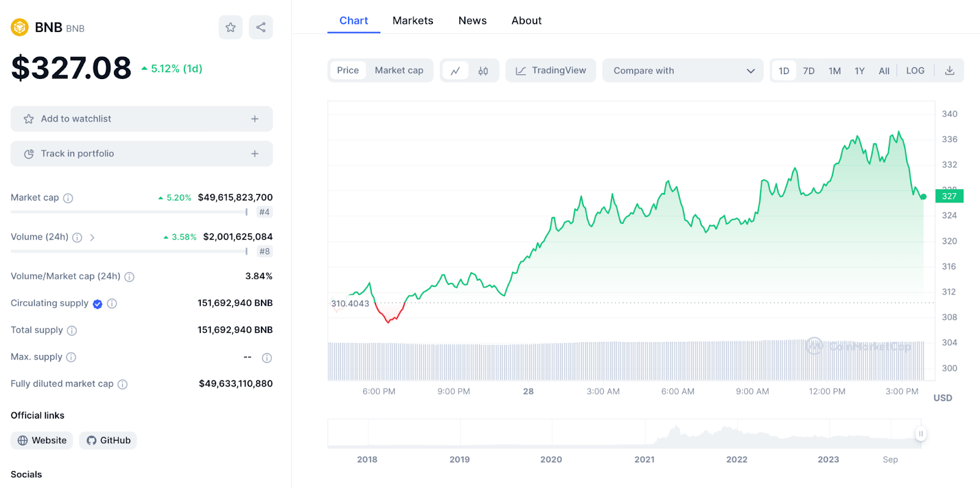
Task: Switch to candlestick chart view
Action: [x=483, y=70]
